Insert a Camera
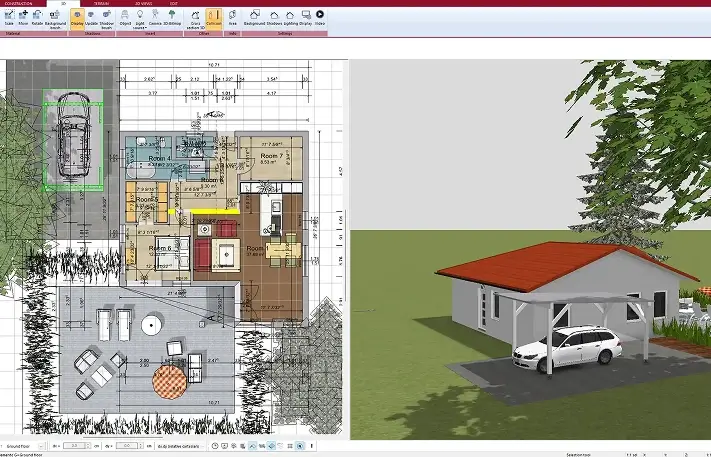The image size is (711, 457). click(155, 18)
